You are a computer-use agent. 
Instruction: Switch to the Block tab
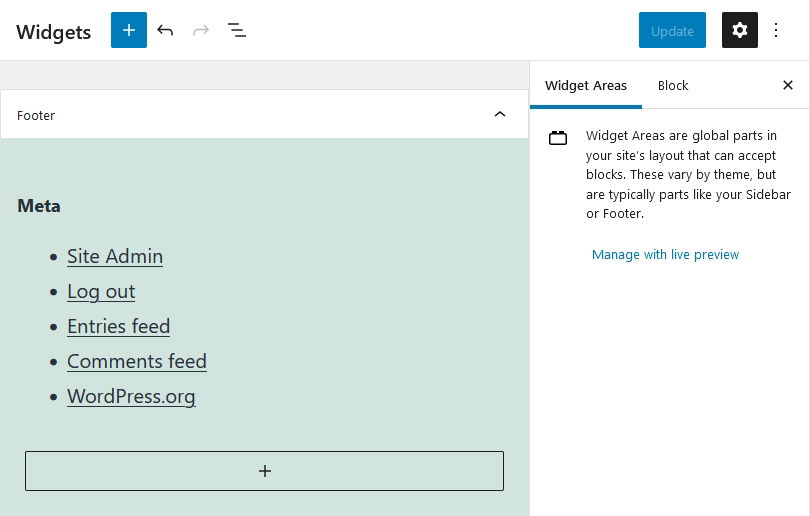673,85
